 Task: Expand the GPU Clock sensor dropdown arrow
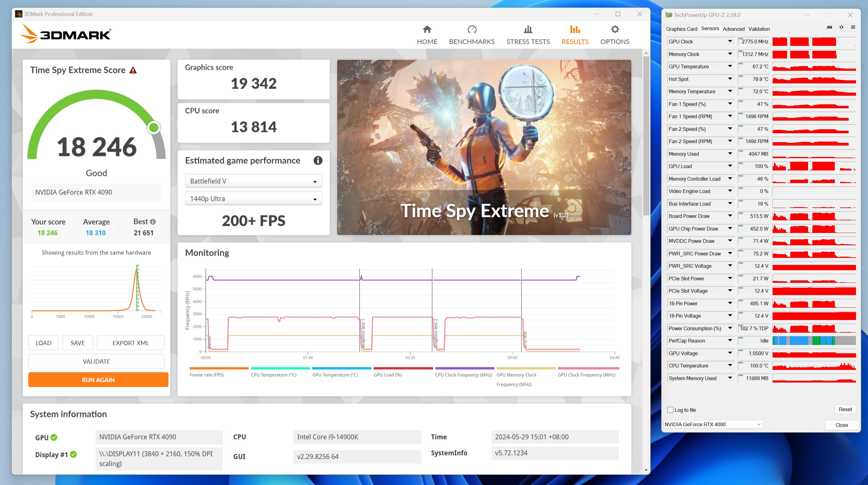tap(730, 42)
